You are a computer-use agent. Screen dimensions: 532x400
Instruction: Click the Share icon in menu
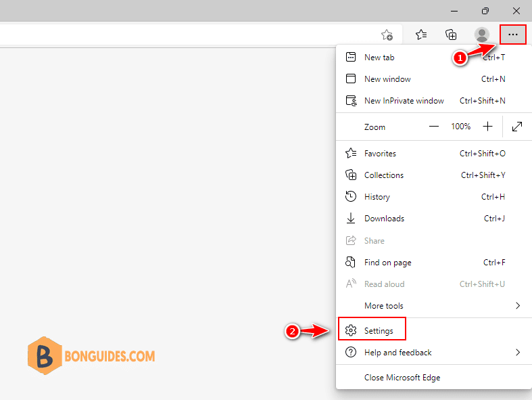pos(350,240)
